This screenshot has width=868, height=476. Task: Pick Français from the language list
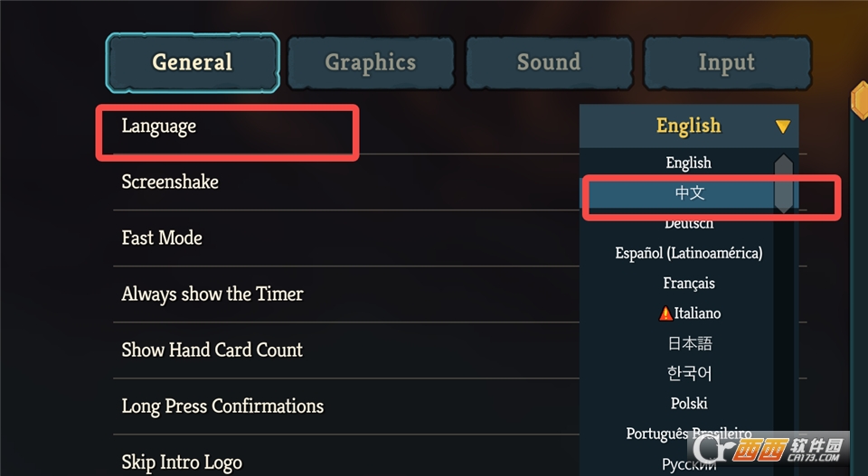point(689,283)
